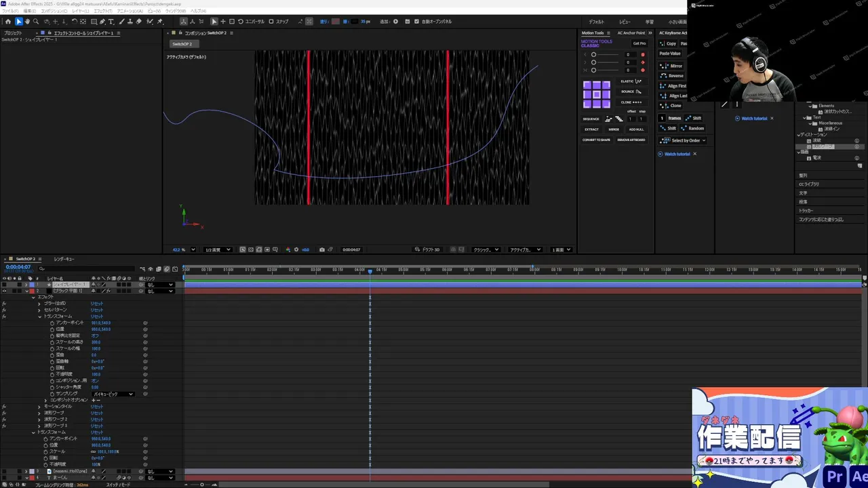The width and height of the screenshot is (868, 488).
Task: Click Watch tutorial link under Select by Order
Action: coord(677,154)
